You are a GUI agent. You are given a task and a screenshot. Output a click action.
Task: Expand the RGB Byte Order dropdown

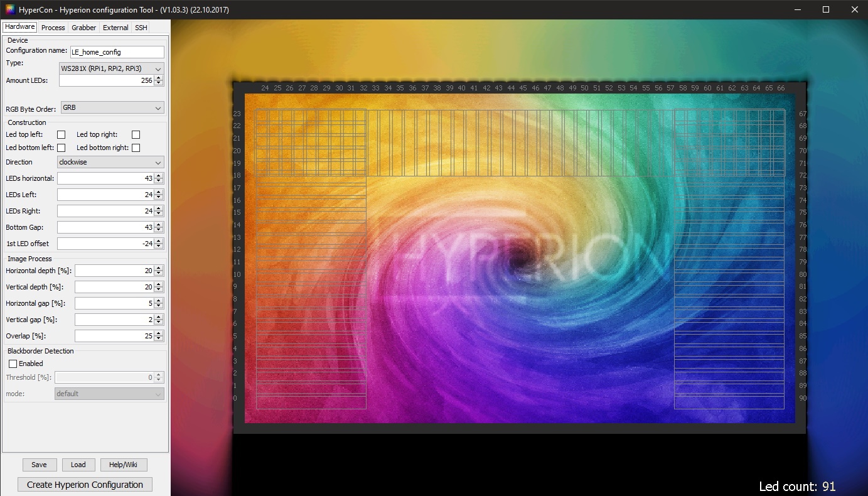click(x=112, y=108)
